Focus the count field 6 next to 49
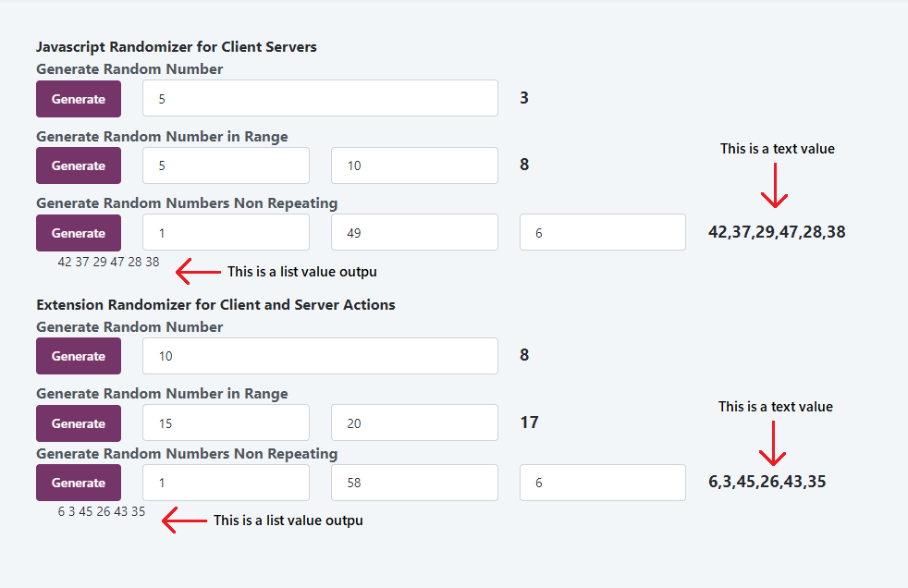 [x=603, y=233]
